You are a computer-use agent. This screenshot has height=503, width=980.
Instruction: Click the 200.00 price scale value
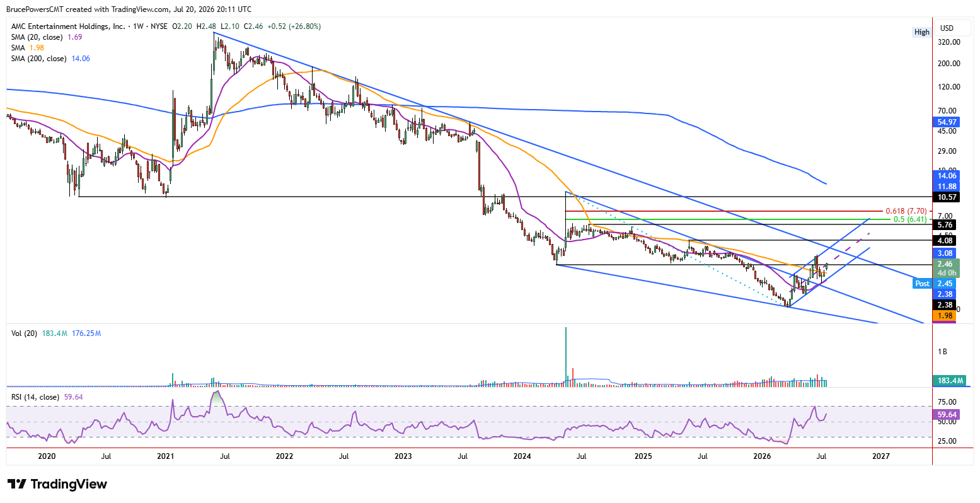948,64
